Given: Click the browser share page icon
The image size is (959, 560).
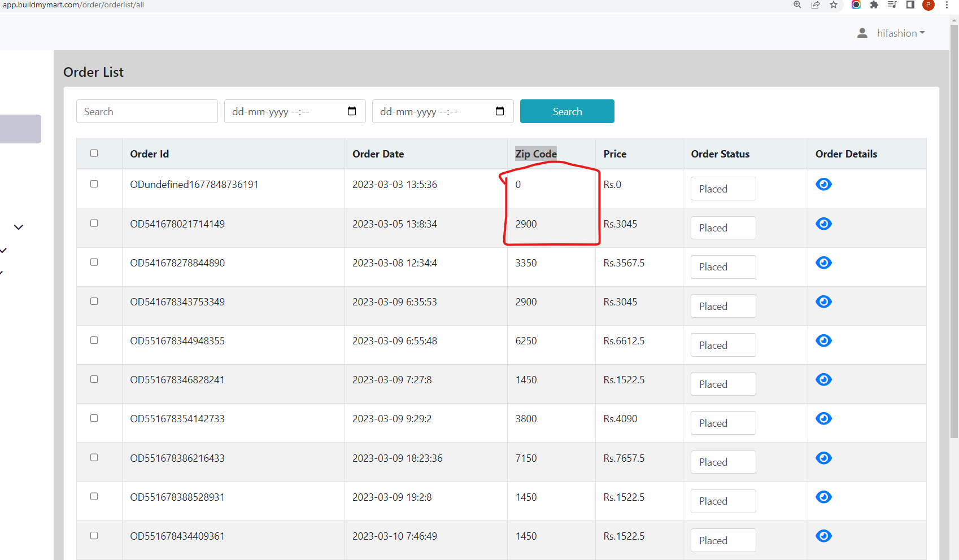Looking at the screenshot, I should (816, 5).
